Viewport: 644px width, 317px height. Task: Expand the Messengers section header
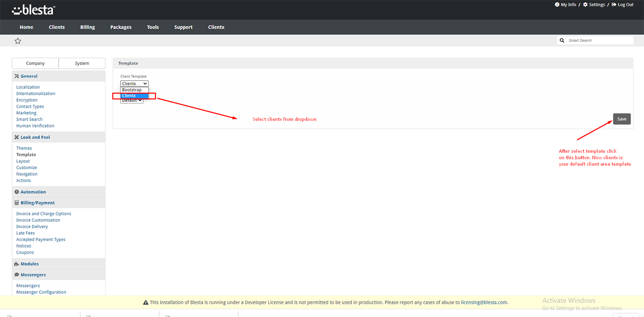click(58, 275)
